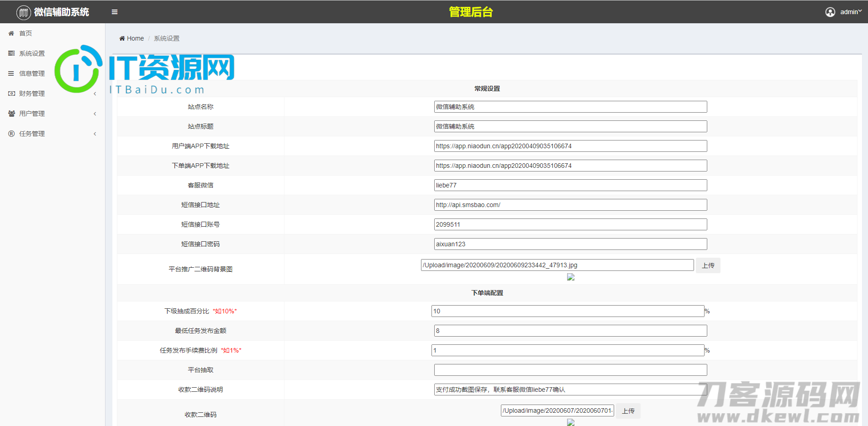
Task: Click the breadcrumb home icon
Action: [x=122, y=38]
